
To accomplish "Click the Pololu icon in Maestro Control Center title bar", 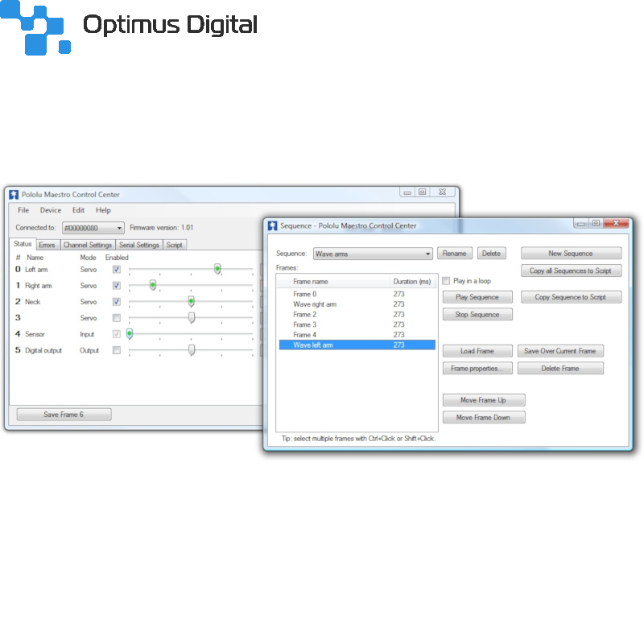I will click(x=14, y=194).
